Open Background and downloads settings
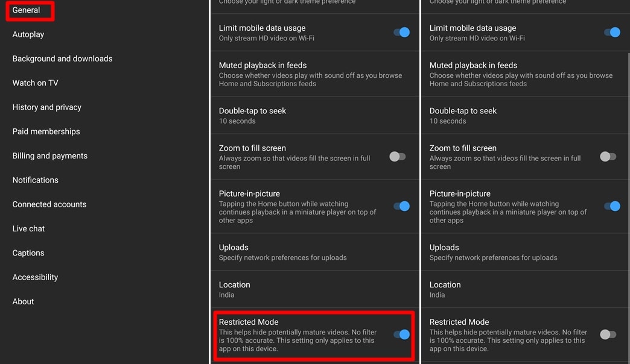 tap(62, 58)
